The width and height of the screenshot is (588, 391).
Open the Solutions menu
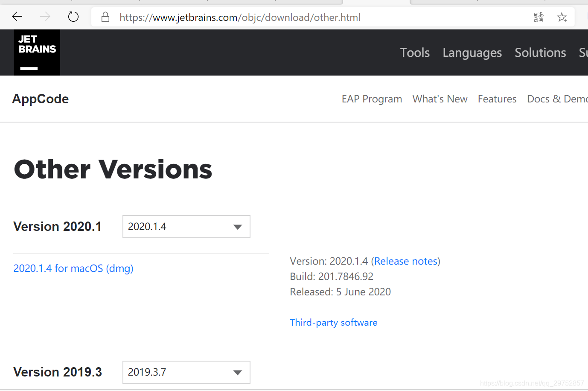pyautogui.click(x=540, y=53)
